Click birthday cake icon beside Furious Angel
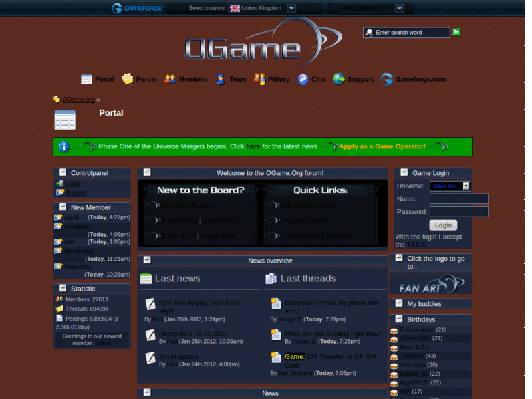 coord(394,329)
